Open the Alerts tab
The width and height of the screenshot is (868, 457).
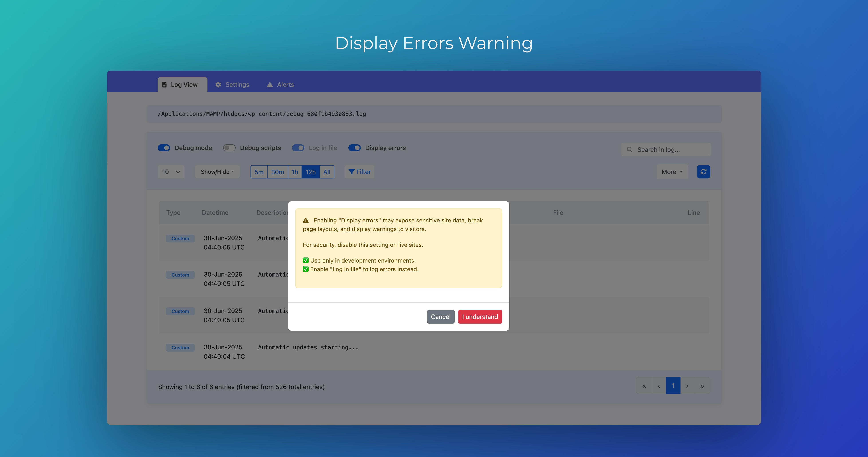[x=280, y=85]
